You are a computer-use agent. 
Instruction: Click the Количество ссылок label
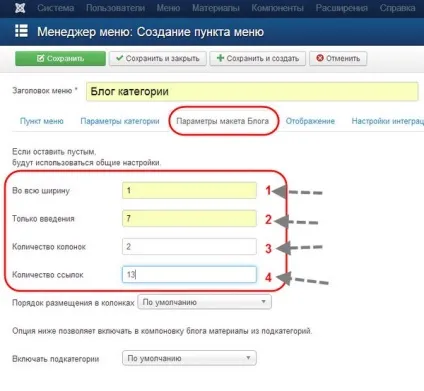(48, 275)
